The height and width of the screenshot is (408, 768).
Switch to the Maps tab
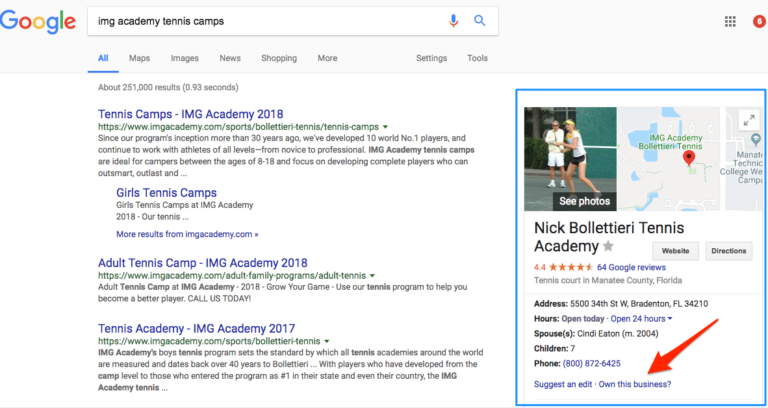click(x=139, y=58)
